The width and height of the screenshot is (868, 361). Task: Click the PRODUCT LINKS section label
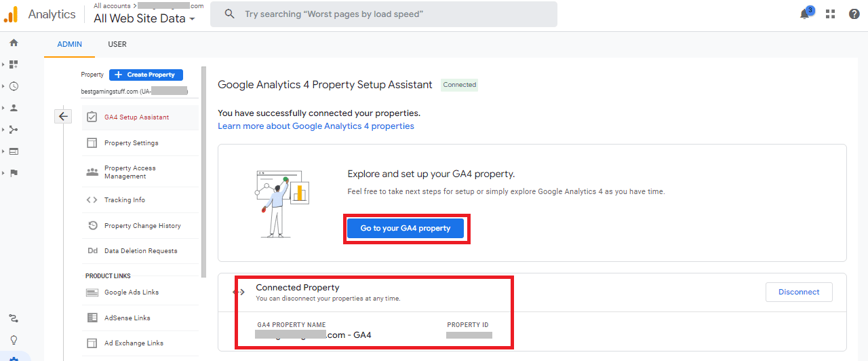(x=108, y=276)
